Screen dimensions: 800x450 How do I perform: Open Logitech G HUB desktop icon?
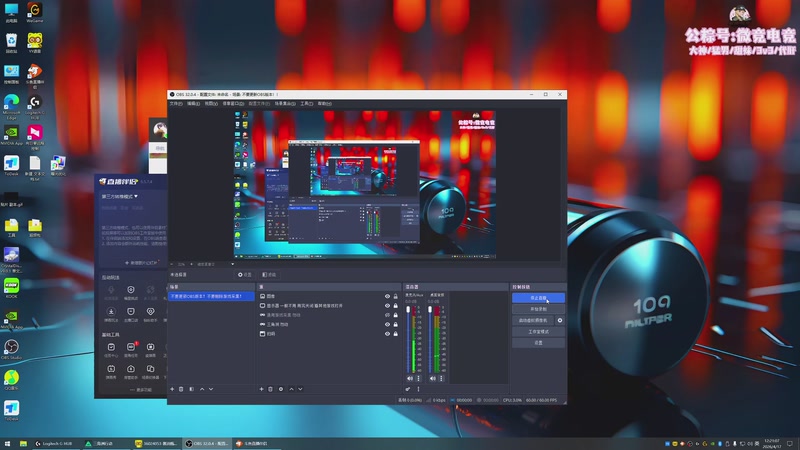point(34,106)
